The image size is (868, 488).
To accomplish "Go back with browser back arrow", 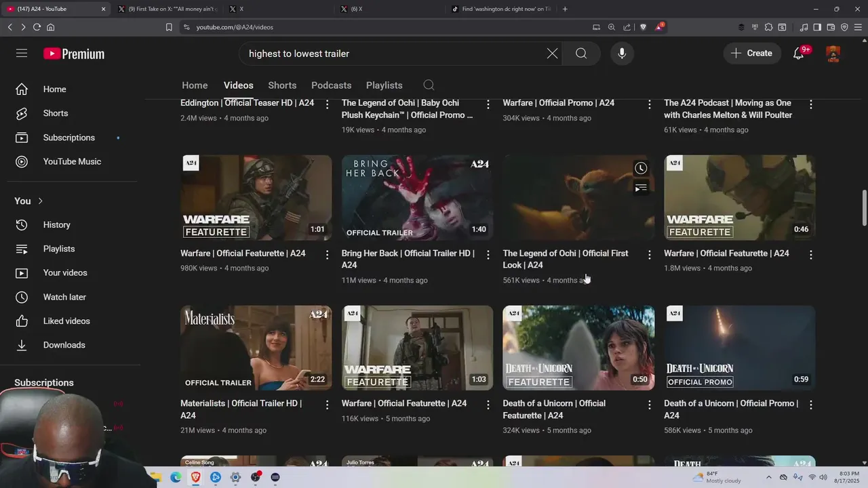I will tap(9, 27).
